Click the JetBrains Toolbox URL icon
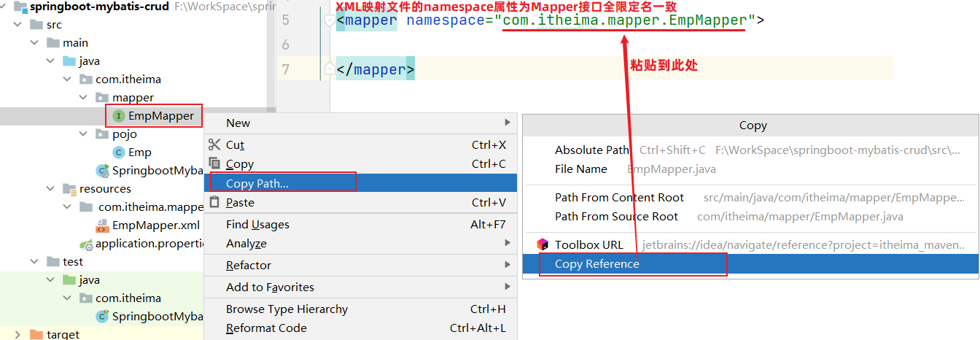980x340 pixels. click(x=542, y=244)
